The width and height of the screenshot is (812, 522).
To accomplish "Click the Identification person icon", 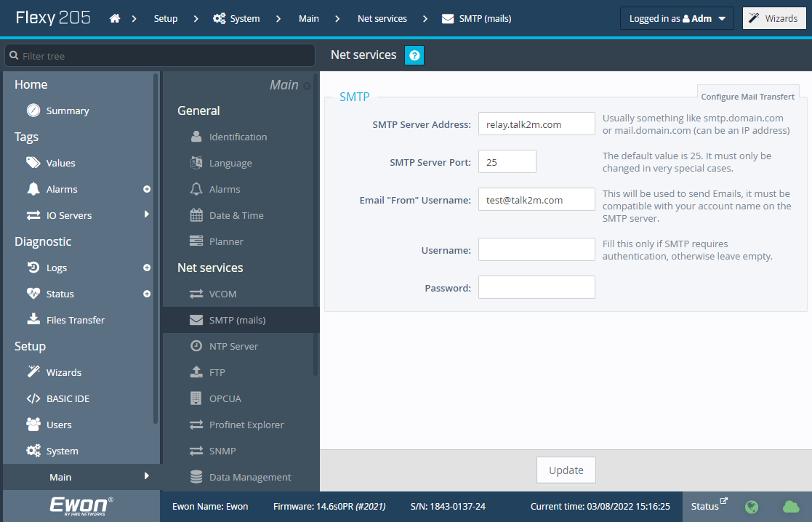I will pyautogui.click(x=196, y=137).
